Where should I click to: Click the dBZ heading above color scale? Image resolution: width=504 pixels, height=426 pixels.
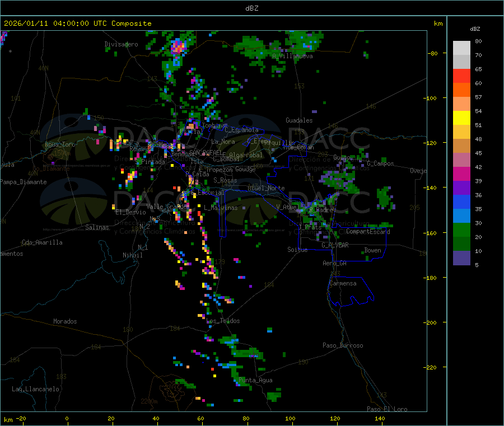tap(475, 29)
